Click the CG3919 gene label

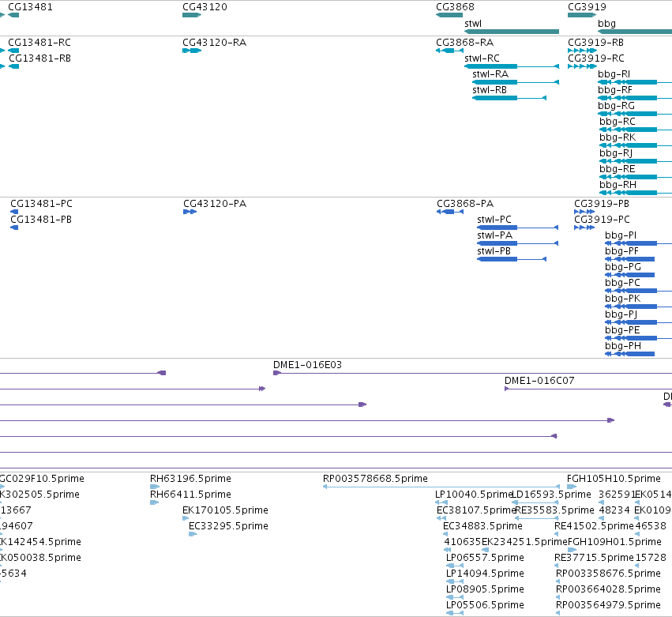(x=588, y=7)
